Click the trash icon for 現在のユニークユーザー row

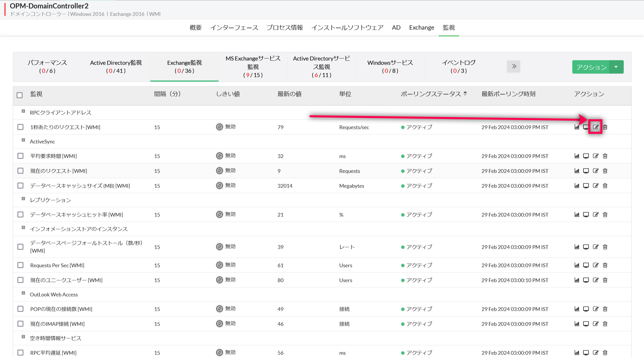[x=605, y=280]
